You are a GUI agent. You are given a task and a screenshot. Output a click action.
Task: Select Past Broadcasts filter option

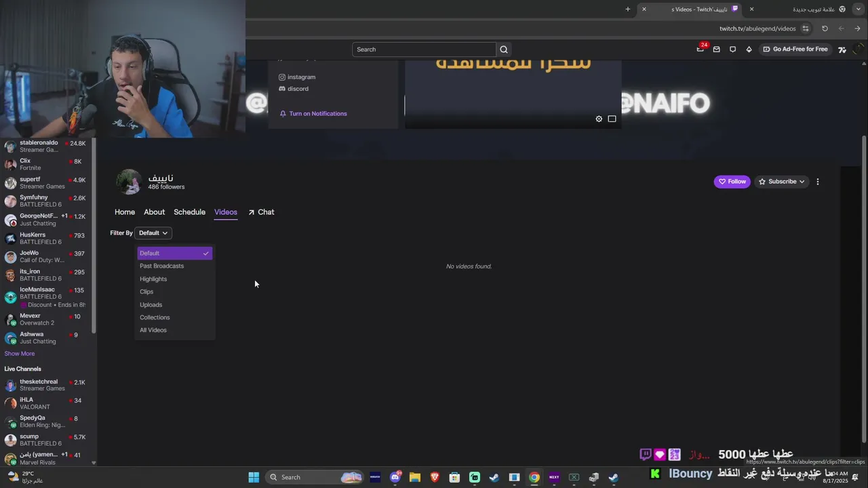click(x=175, y=266)
